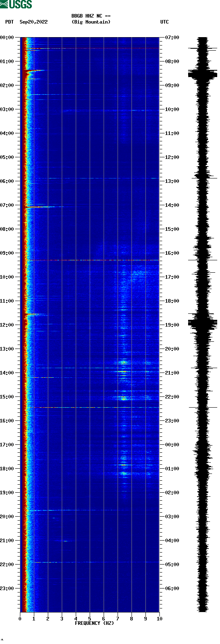Image resolution: width=220 pixels, height=644 pixels.
Task: Click the 'FREQUENCY (HZ)' axis title
Action: (94, 623)
